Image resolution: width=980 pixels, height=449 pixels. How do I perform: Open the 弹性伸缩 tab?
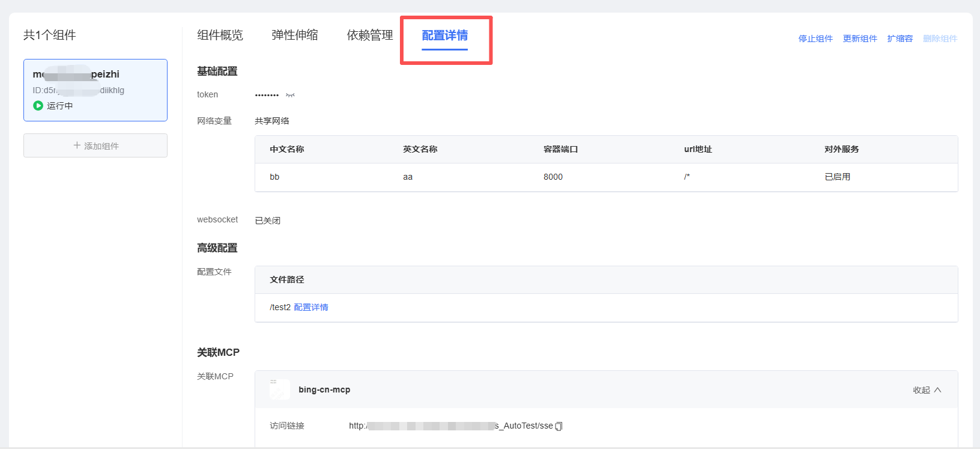294,35
